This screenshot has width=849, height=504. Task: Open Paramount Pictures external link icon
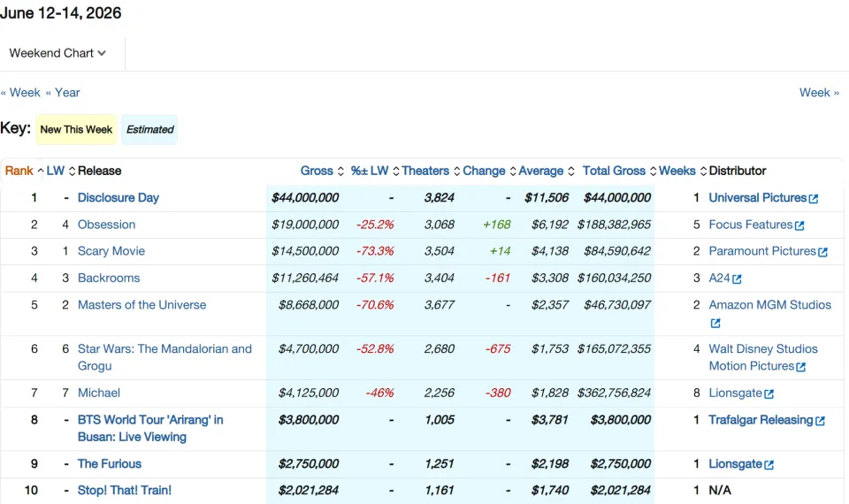coord(823,252)
